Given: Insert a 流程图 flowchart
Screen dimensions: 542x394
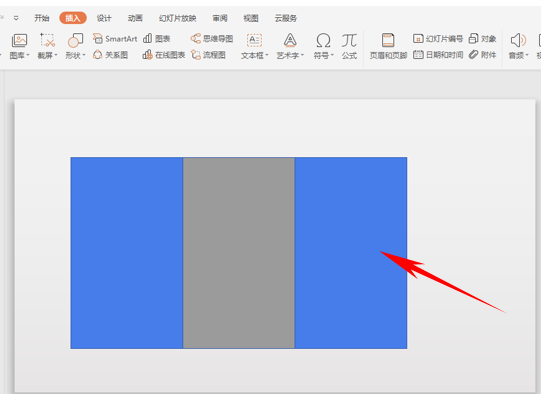Looking at the screenshot, I should click(208, 55).
